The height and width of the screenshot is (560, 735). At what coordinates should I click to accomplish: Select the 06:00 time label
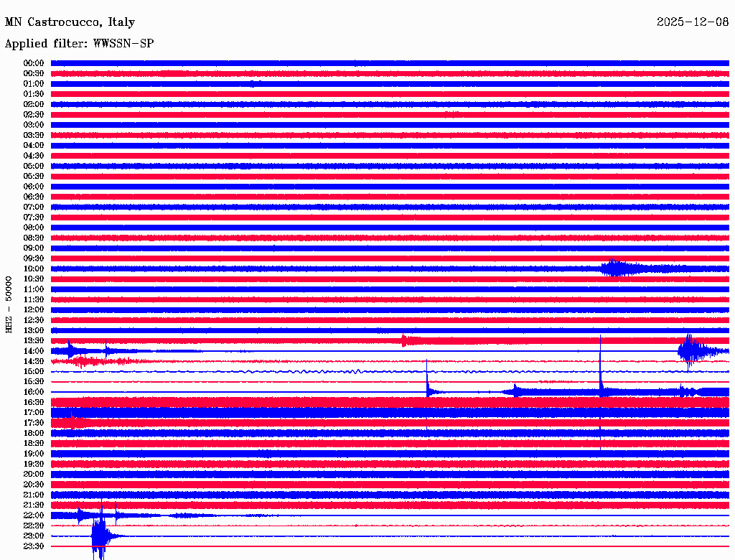[x=34, y=186]
